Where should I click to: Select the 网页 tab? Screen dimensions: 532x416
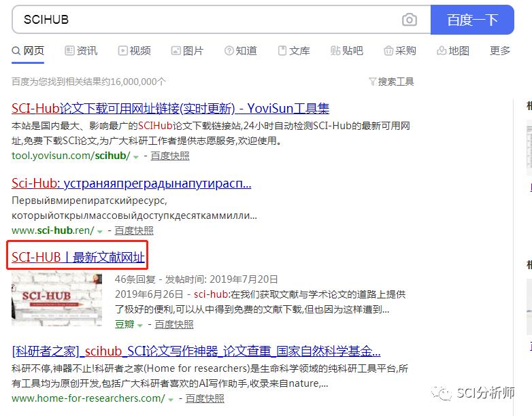tap(28, 51)
